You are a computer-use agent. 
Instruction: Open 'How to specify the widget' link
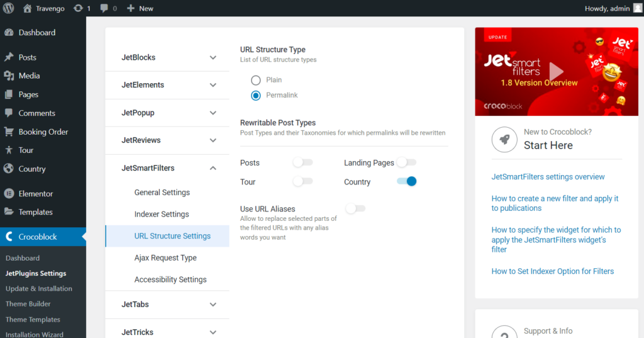[x=556, y=240]
